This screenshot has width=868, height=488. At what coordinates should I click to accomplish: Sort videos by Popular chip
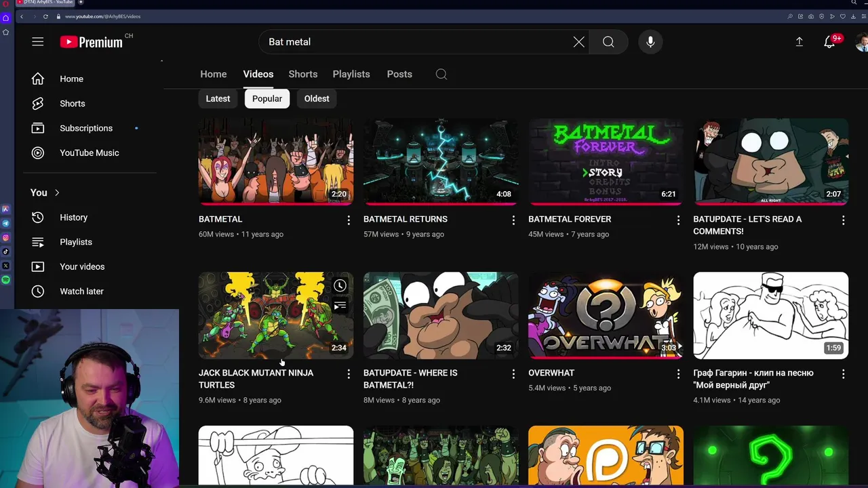coord(267,98)
